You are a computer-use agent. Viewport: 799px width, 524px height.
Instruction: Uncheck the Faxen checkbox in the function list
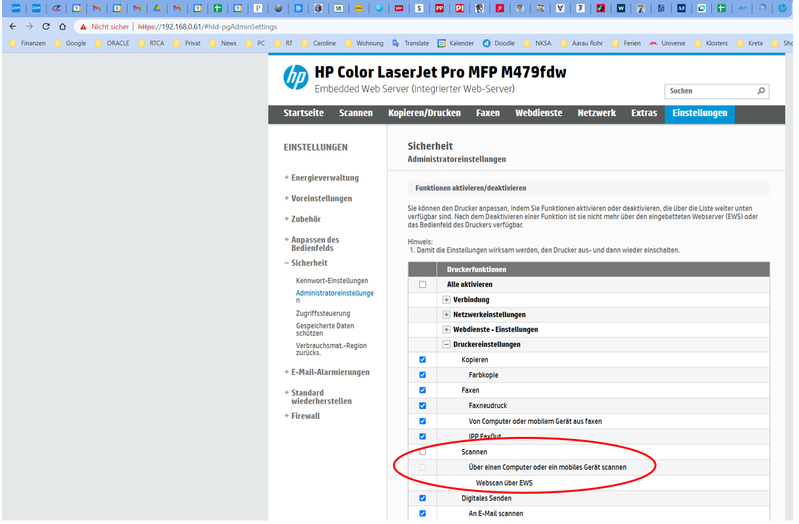[422, 390]
